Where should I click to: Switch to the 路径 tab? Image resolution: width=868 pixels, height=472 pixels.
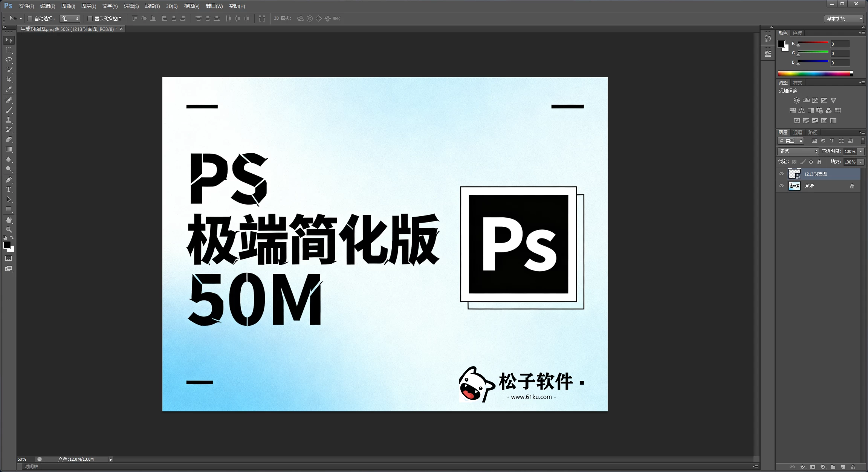coord(813,133)
